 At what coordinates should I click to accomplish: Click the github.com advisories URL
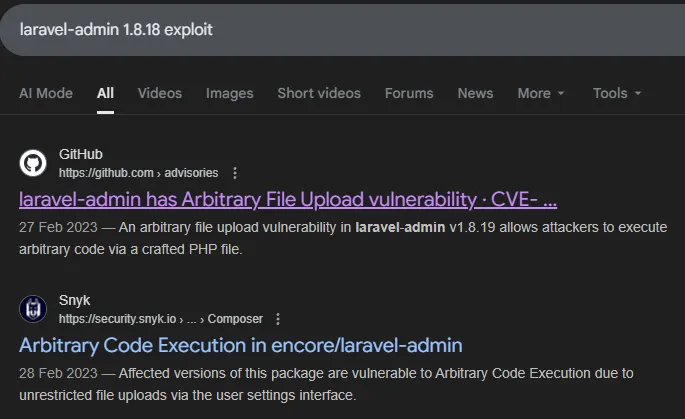138,173
